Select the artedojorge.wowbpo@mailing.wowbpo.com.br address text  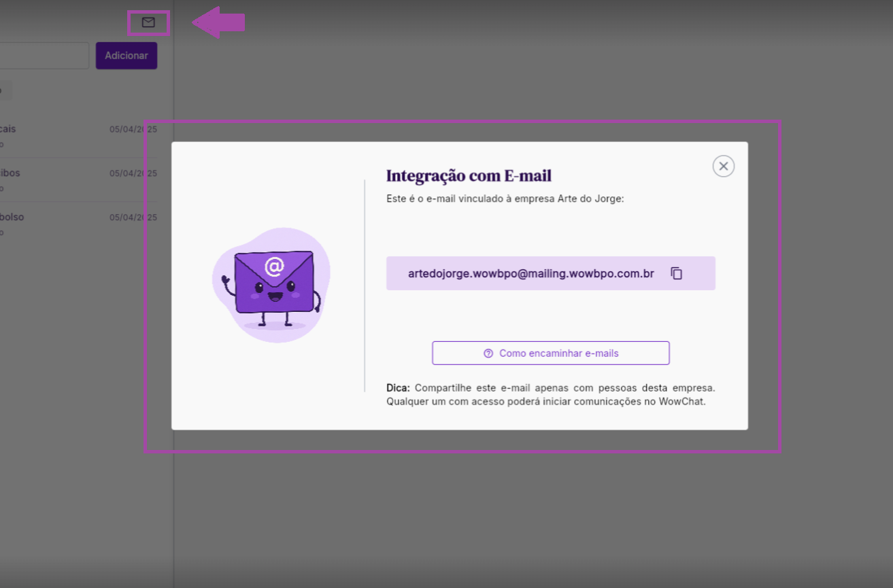[x=530, y=273]
